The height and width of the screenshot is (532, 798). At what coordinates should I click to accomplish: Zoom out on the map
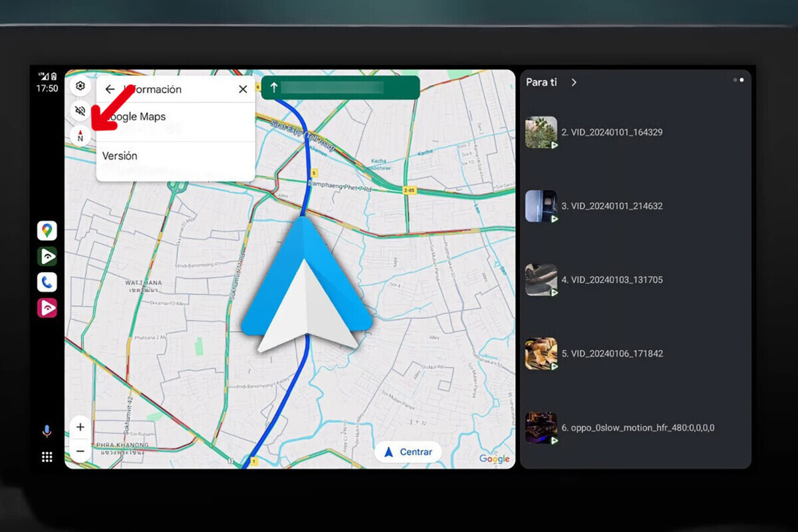click(80, 451)
